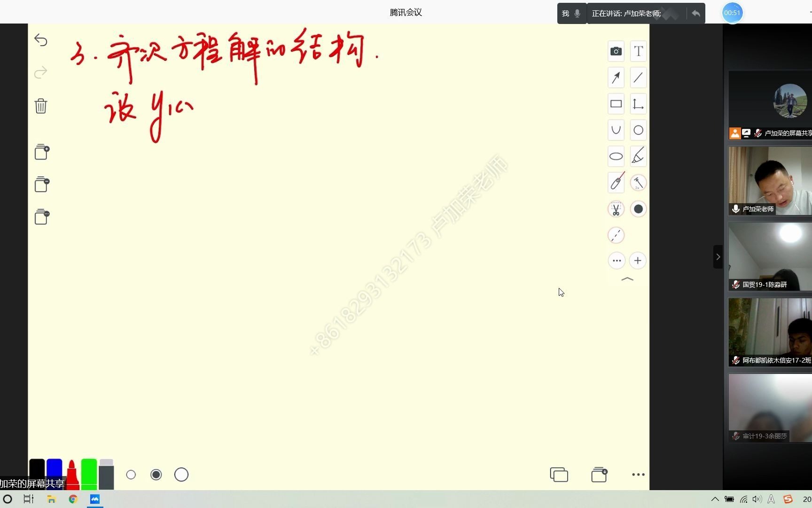Select the laser pointer tool

(x=616, y=183)
